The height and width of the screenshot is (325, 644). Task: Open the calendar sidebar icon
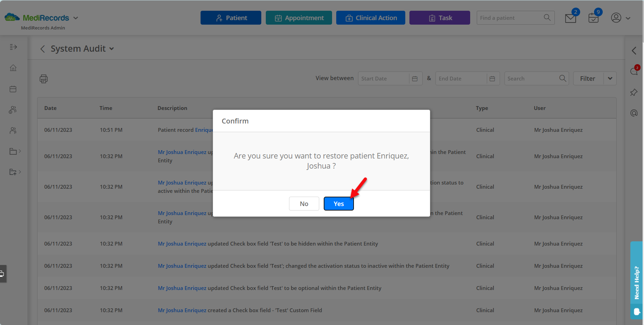coord(13,89)
